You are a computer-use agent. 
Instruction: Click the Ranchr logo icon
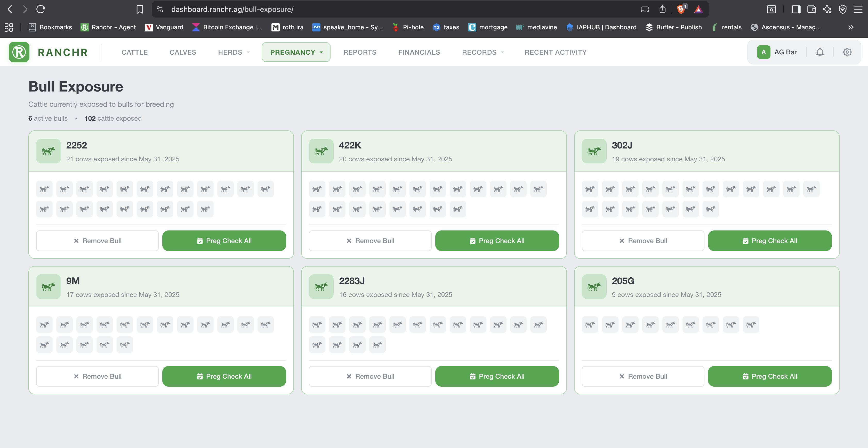point(19,52)
